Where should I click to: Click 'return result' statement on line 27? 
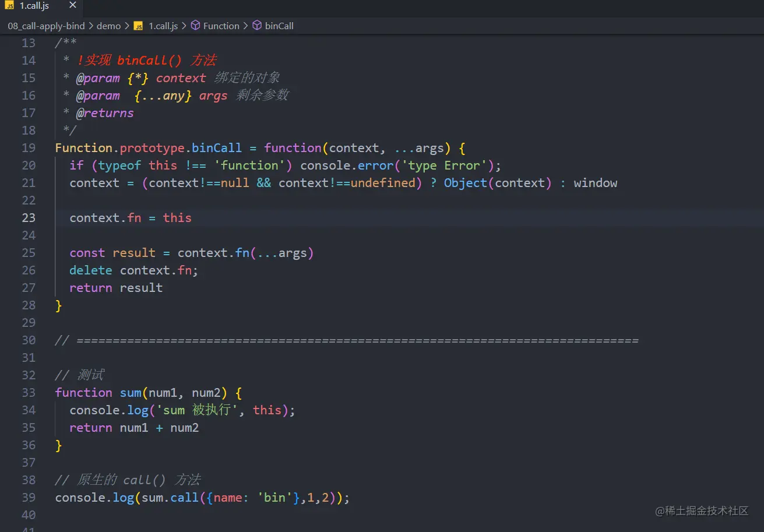[x=116, y=288]
